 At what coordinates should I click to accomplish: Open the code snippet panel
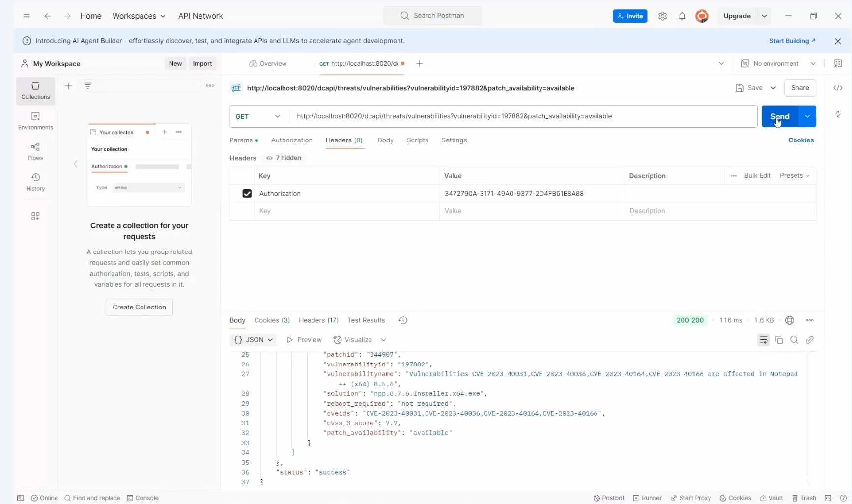click(839, 87)
